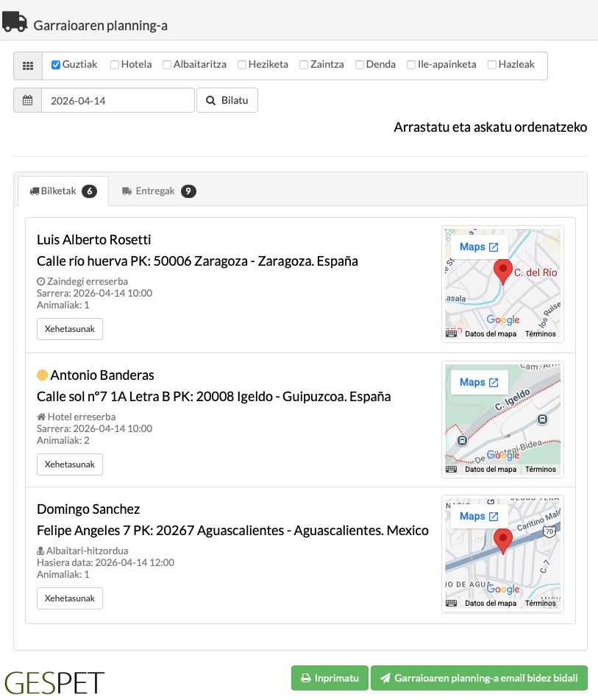Tick the Albaitaritza category checkbox
Screen dimensions: 598x700
pos(167,65)
